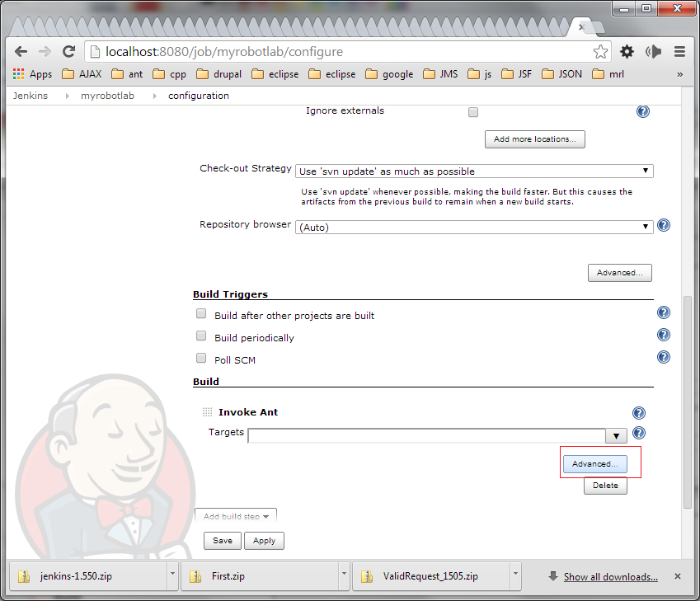
Task: Click Add more locations button
Action: tap(535, 139)
